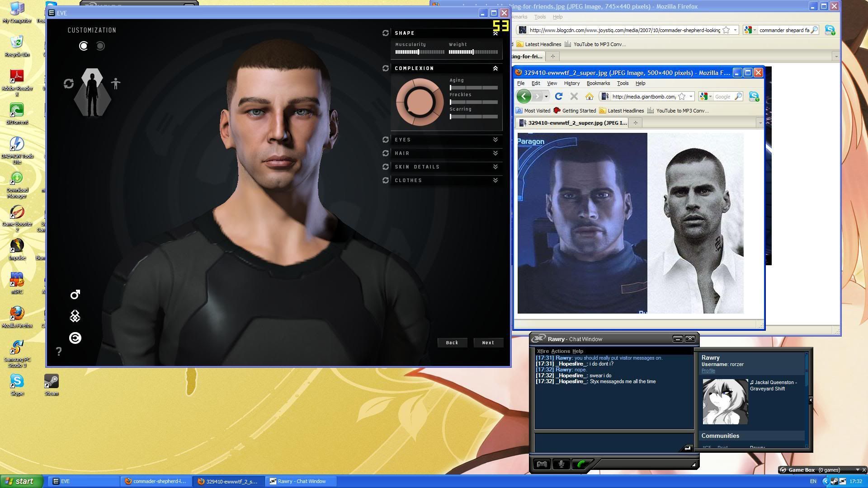
Task: Select the filled circle toggle near CUSTOMIZATION
Action: [x=84, y=46]
